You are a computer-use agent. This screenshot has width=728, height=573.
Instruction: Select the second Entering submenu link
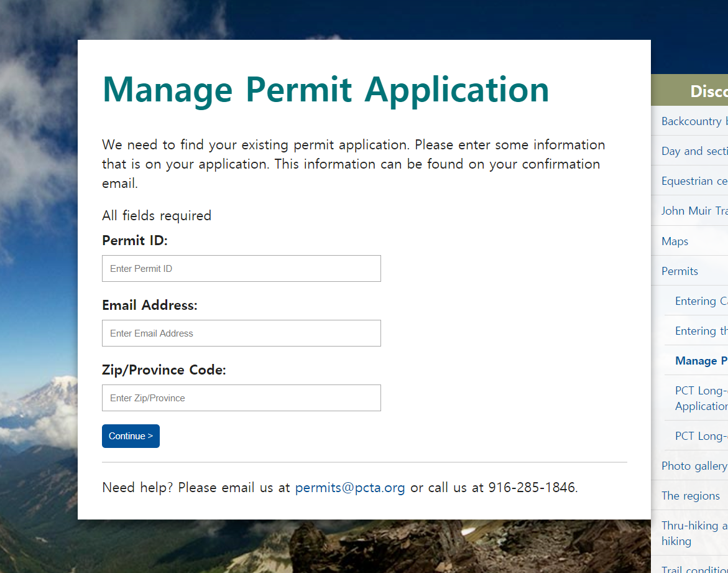coord(701,330)
